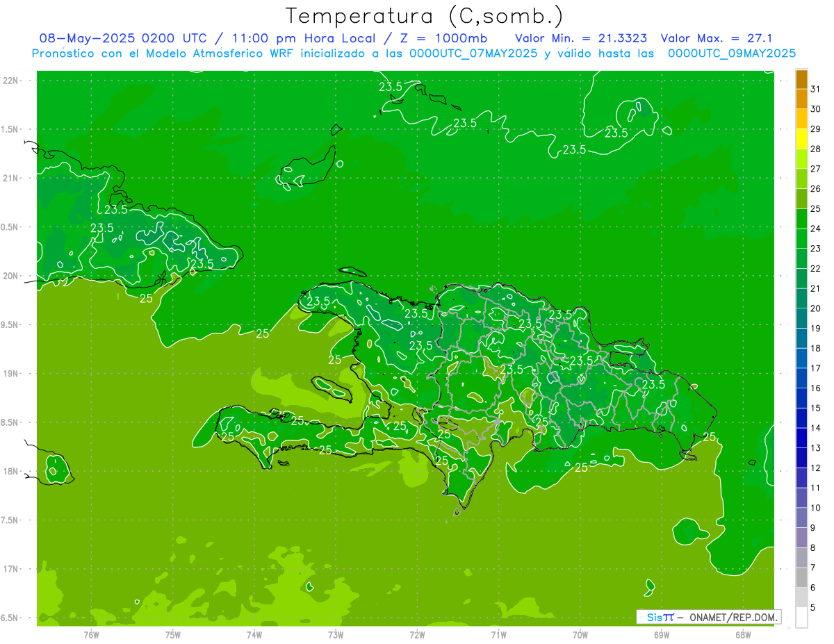Click the "0000UTC_07MAY2025" initialization time
The image size is (834, 644).
pyautogui.click(x=473, y=53)
